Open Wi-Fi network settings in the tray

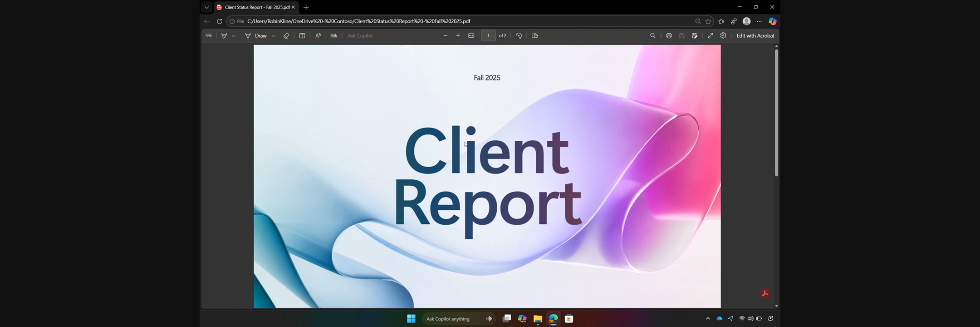click(x=742, y=319)
